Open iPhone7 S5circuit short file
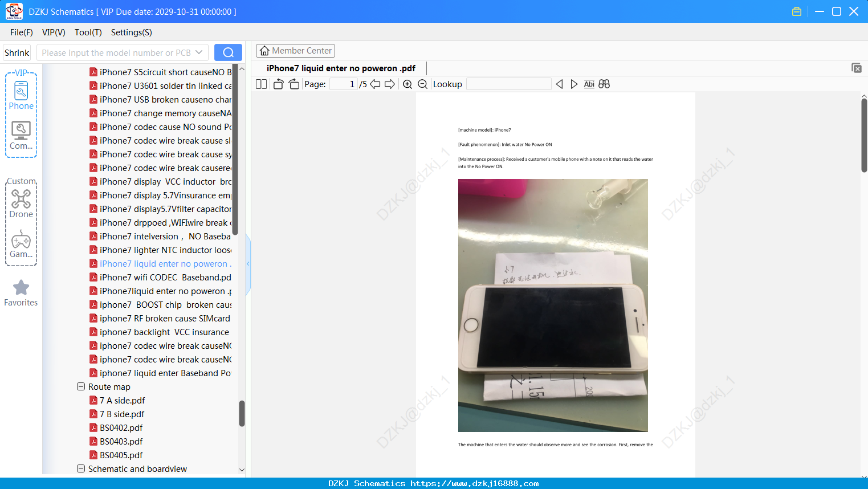This screenshot has width=868, height=489. [x=160, y=72]
